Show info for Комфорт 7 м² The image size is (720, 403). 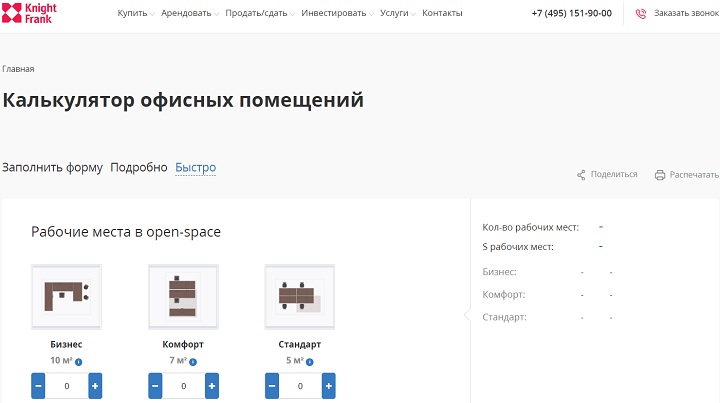pos(193,362)
